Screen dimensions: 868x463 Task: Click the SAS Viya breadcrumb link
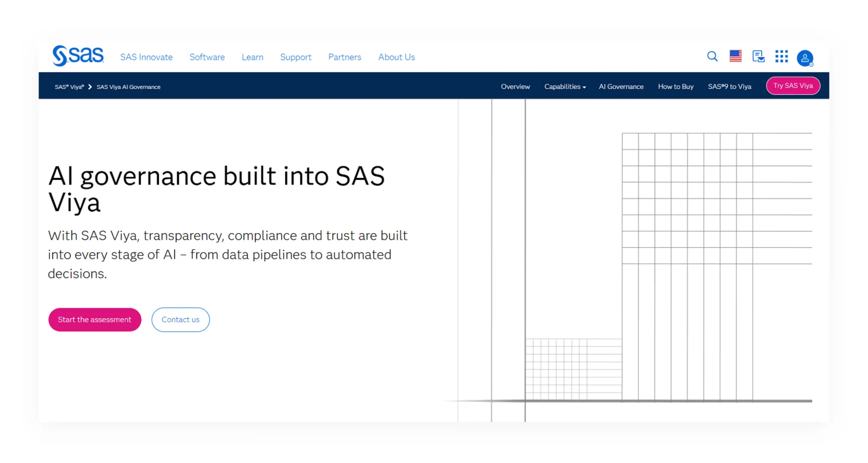pos(69,87)
